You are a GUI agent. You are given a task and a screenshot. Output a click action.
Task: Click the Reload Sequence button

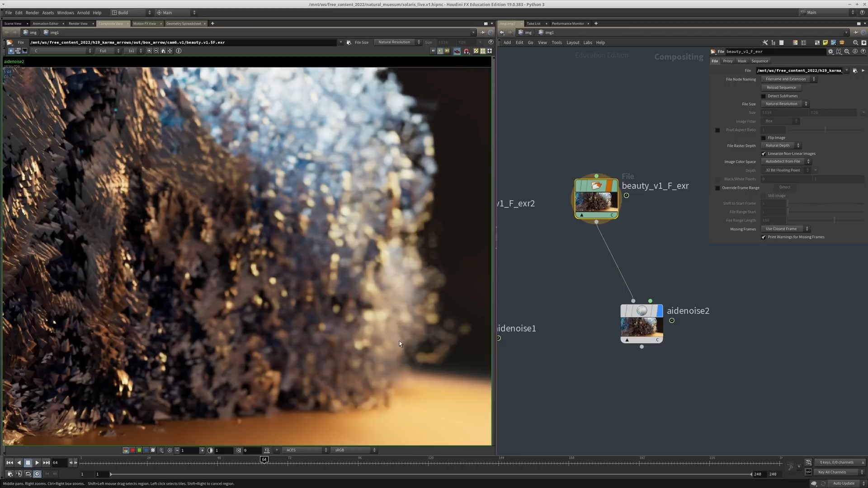click(781, 88)
